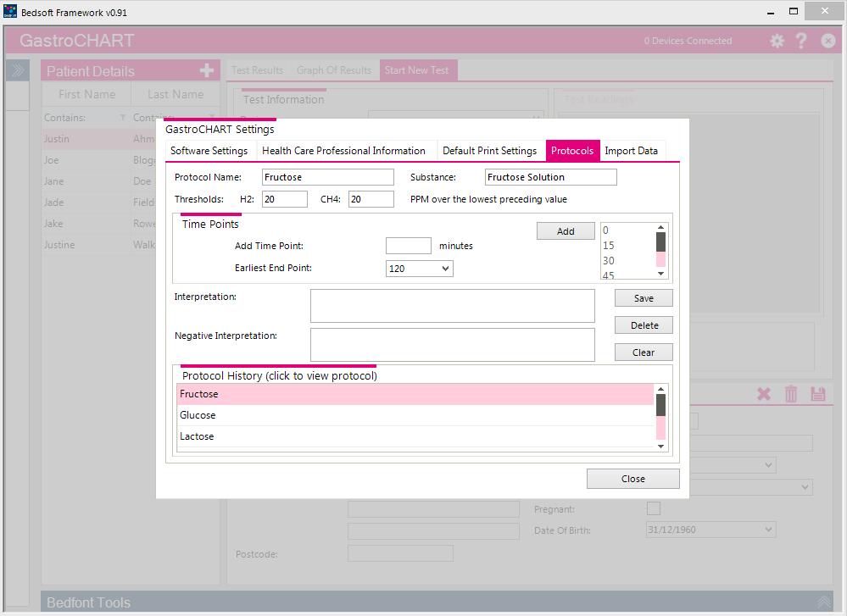847x616 pixels.
Task: Click the Add time point button
Action: click(x=566, y=231)
